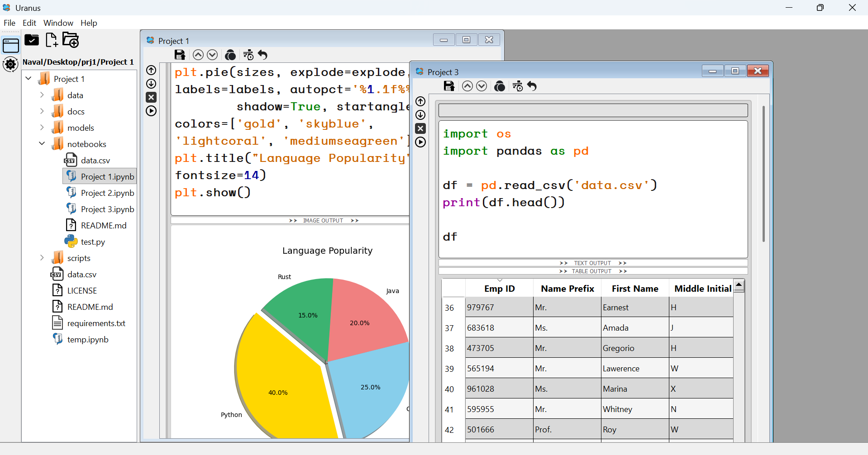Collapse the IMAGE OUTPUT section
Image resolution: width=868 pixels, height=455 pixels.
(323, 221)
